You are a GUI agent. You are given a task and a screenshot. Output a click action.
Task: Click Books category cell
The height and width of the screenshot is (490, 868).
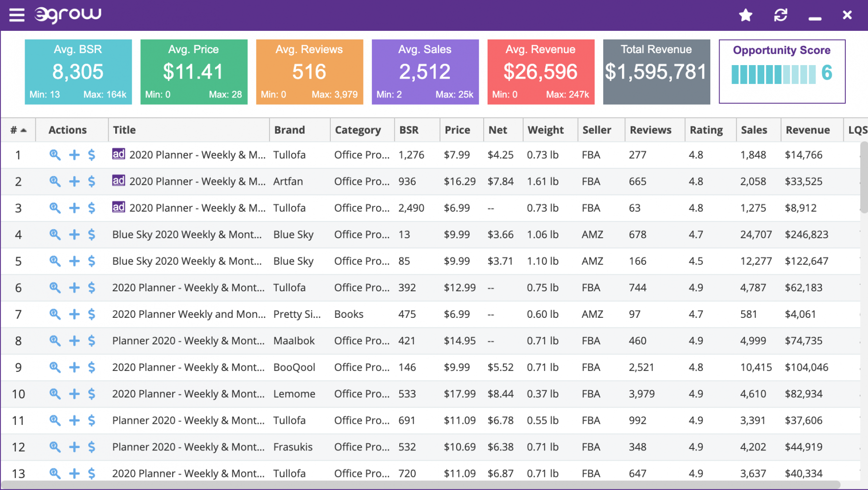click(349, 314)
